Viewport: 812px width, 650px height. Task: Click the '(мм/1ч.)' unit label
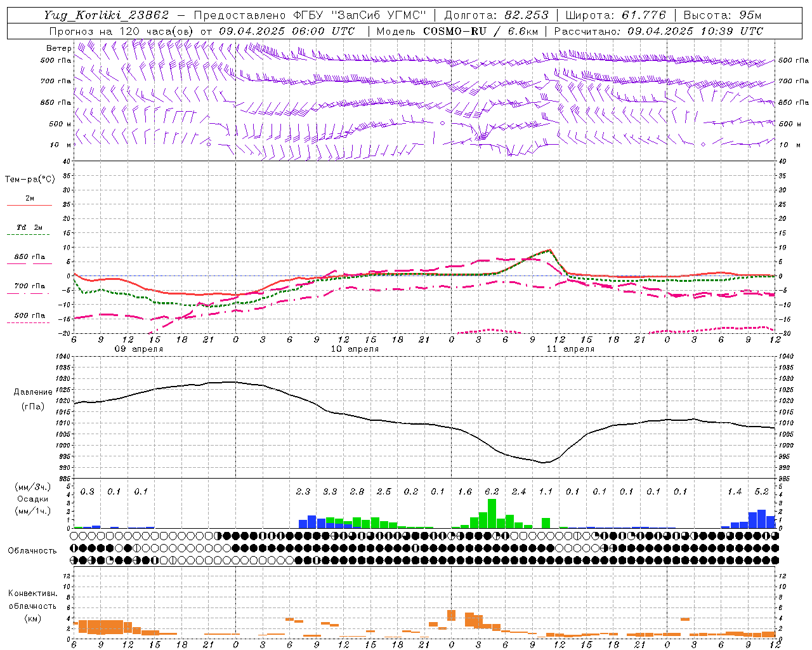(32, 511)
